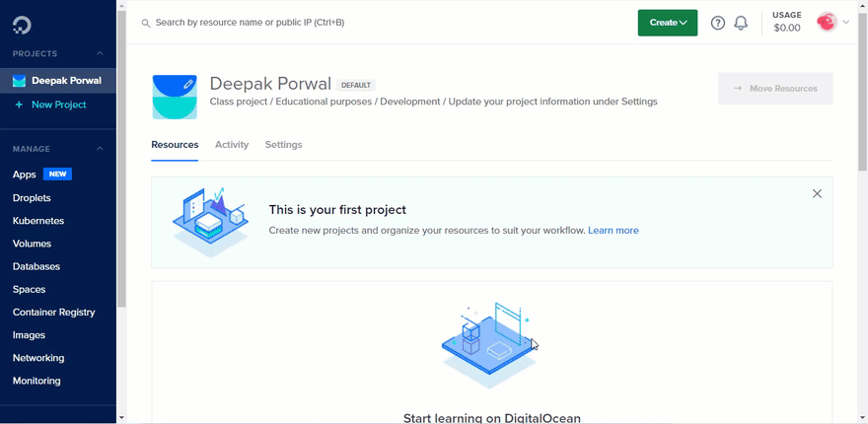Open Droplets in the sidebar

coord(32,197)
